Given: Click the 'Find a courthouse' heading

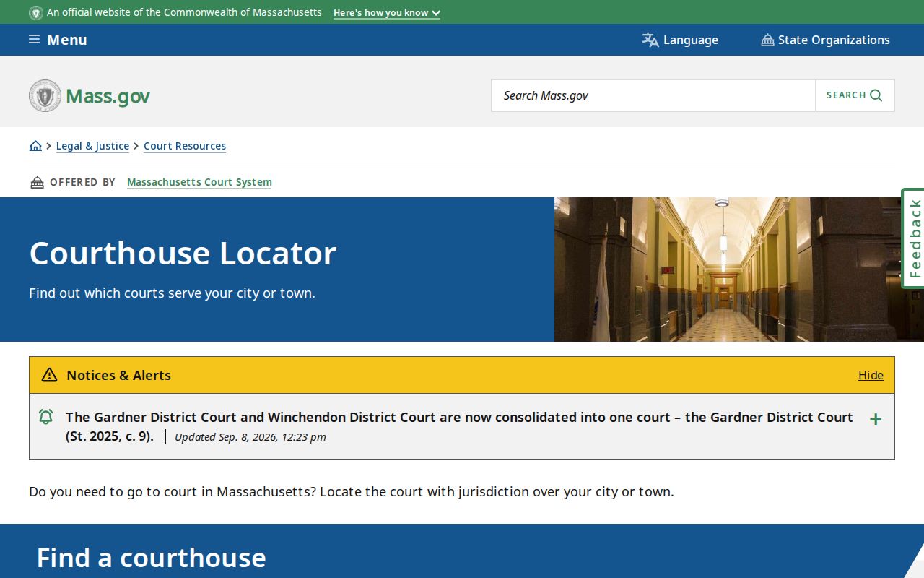Looking at the screenshot, I should pos(152,558).
